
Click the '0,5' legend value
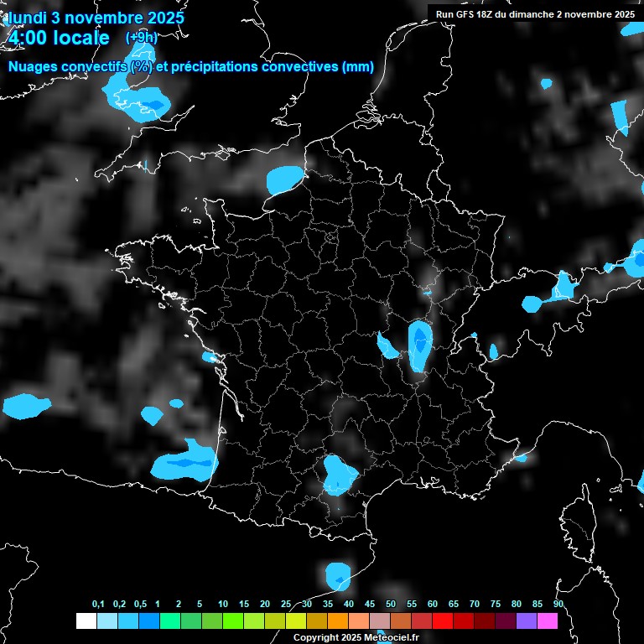point(141,604)
